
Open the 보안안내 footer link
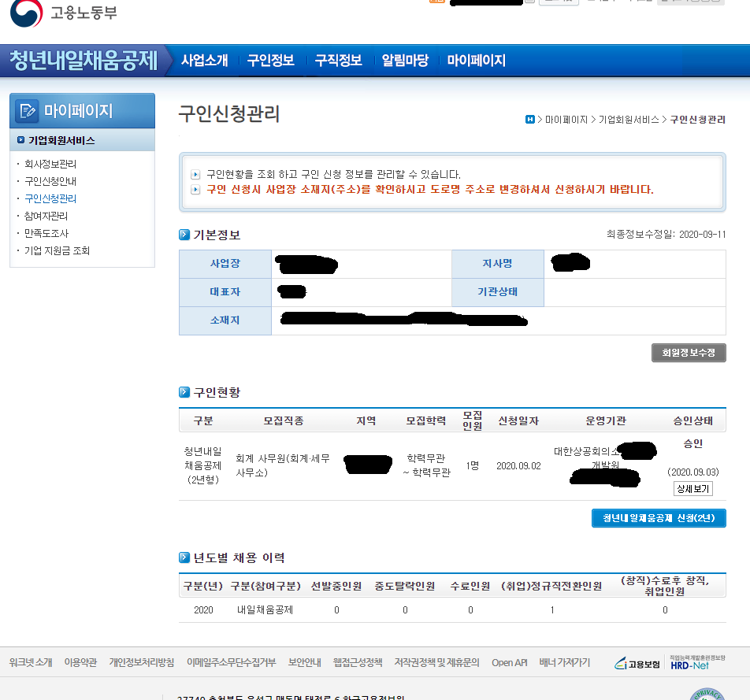click(x=304, y=662)
